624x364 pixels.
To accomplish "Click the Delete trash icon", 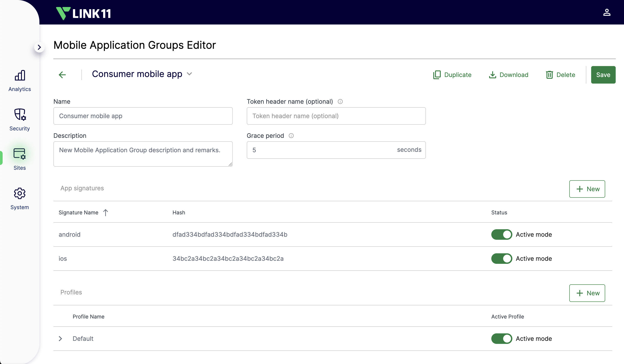I will click(x=549, y=75).
